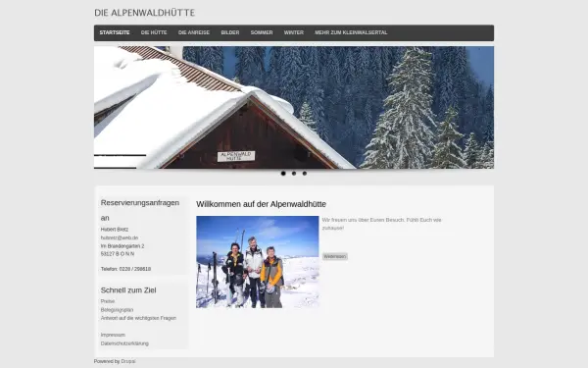Open Antwort auf die wichtigsten Fragen
Screen dimensions: 588x368
138,318
